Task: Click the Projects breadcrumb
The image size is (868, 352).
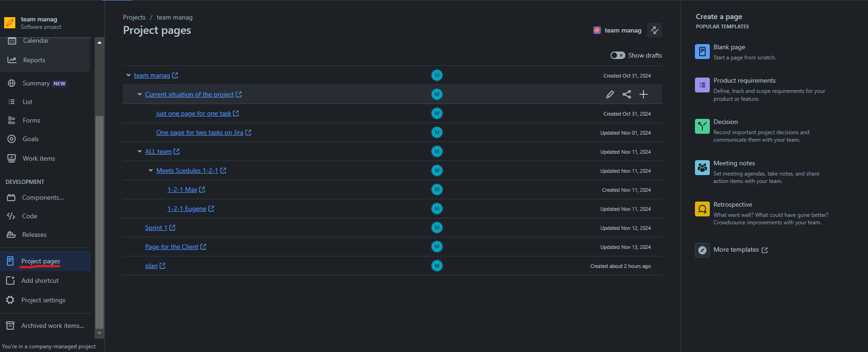Action: coord(134,17)
